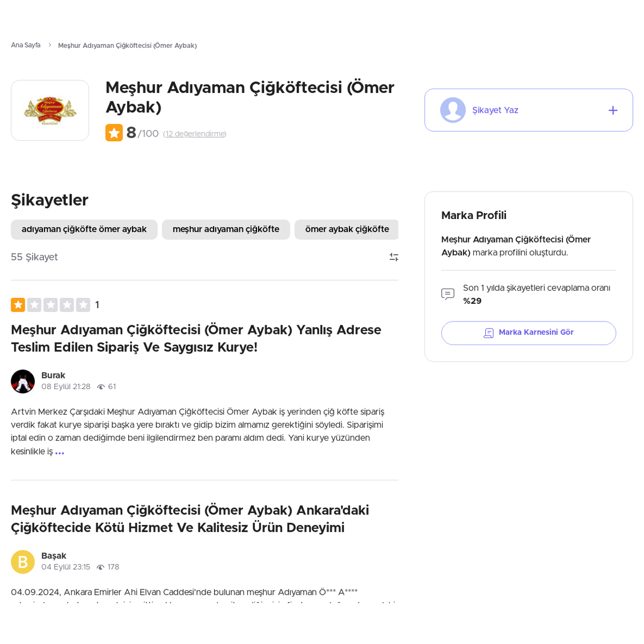Click Başak's yellow B avatar
Image resolution: width=644 pixels, height=644 pixels.
(23, 562)
